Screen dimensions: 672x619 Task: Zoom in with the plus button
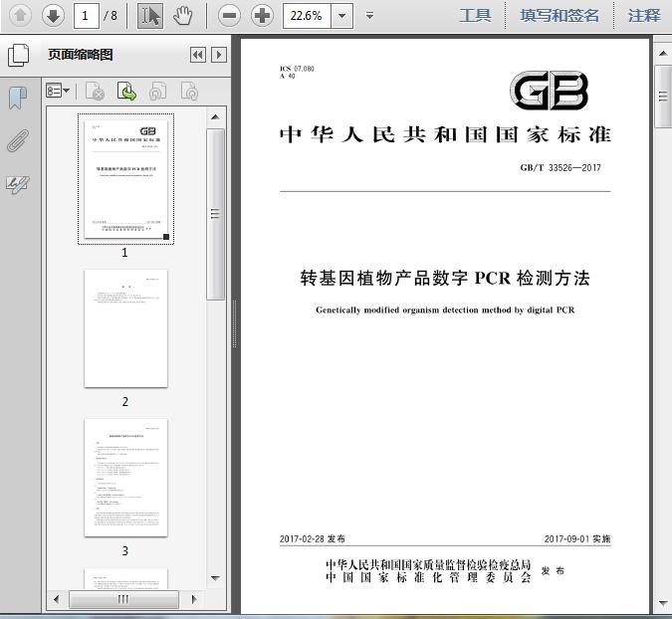pos(262,15)
